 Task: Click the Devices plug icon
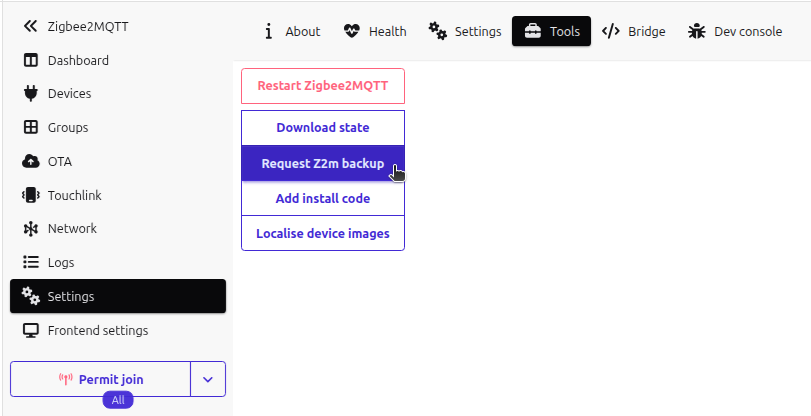tap(31, 94)
